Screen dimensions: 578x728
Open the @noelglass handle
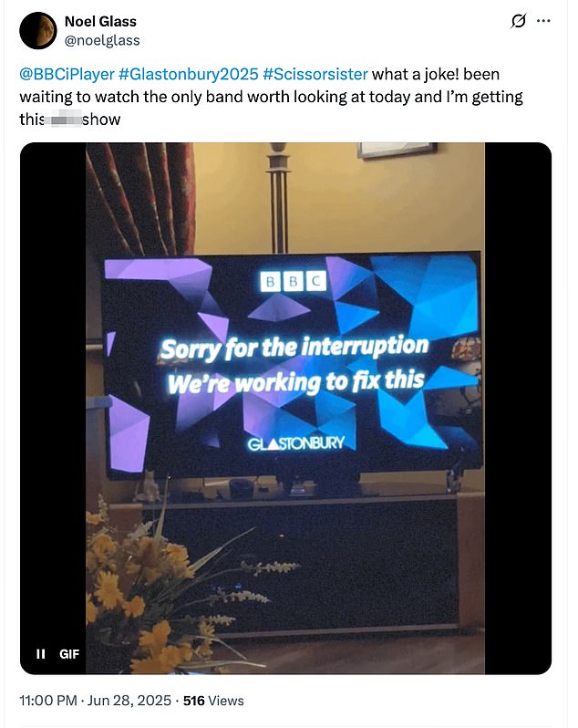(102, 40)
